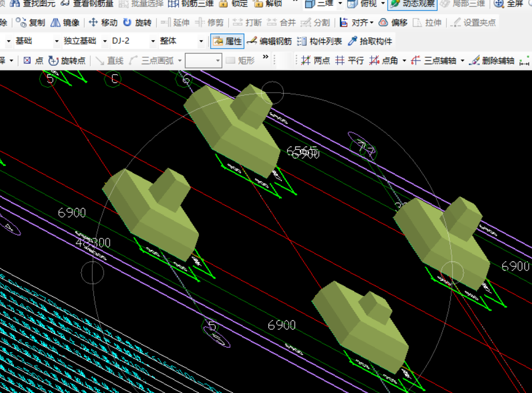Open 编辑钢筋 edit rebar
This screenshot has height=393, width=532.
(x=269, y=41)
